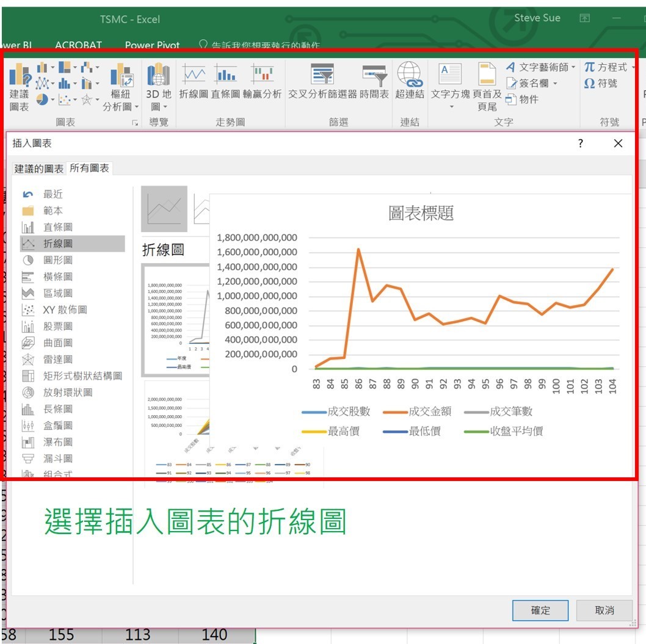The width and height of the screenshot is (646, 644).
Task: Select the Funnel (漏斗圖) category
Action: pos(72,458)
